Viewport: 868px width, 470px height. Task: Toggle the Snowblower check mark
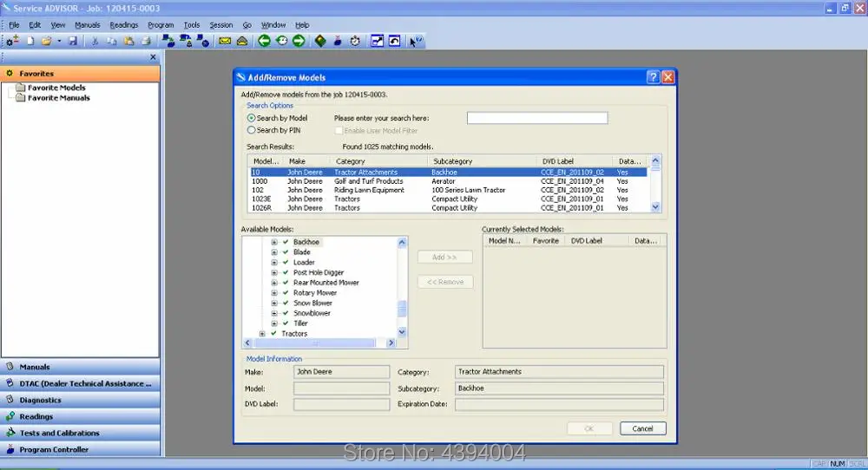[x=286, y=313]
